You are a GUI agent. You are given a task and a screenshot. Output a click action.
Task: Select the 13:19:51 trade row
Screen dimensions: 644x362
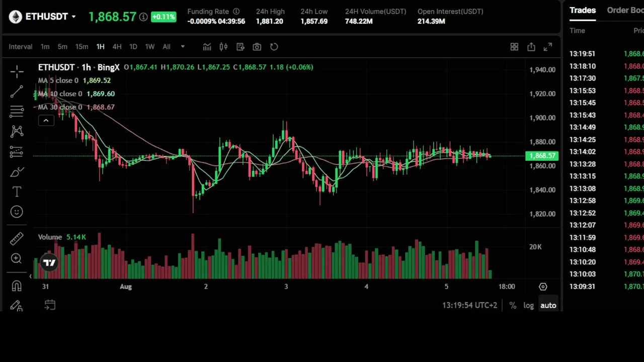(x=606, y=54)
